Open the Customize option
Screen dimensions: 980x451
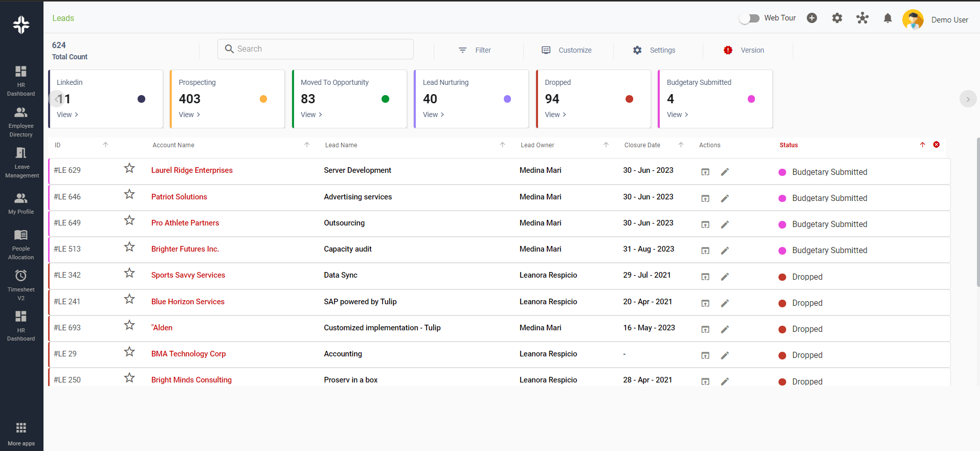tap(567, 50)
